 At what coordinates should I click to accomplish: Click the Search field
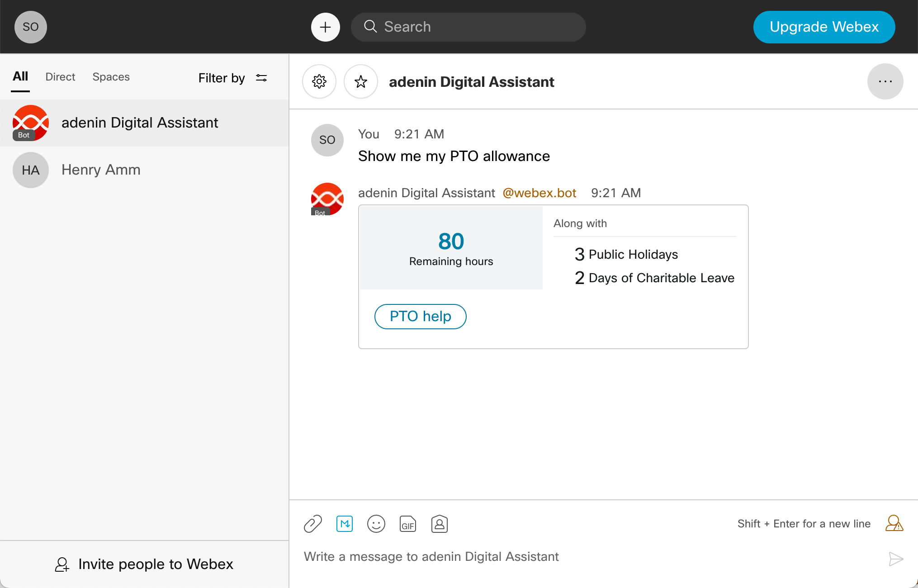click(468, 27)
